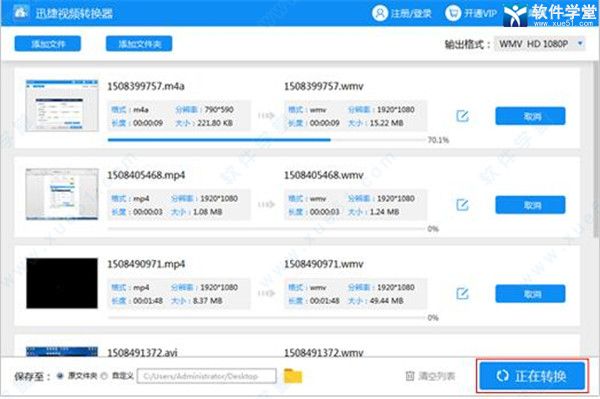
Task: Click the 开通VIP shopping cart icon
Action: (x=453, y=13)
